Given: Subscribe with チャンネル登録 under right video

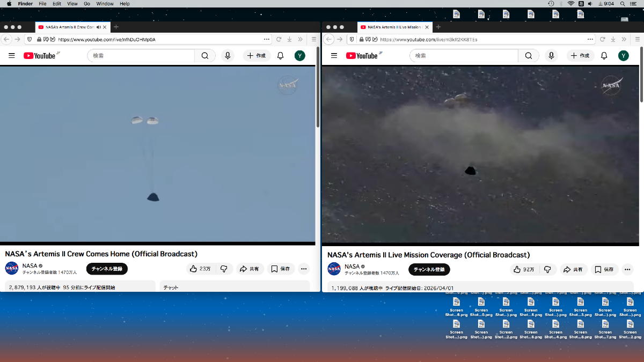Looking at the screenshot, I should pyautogui.click(x=429, y=269).
